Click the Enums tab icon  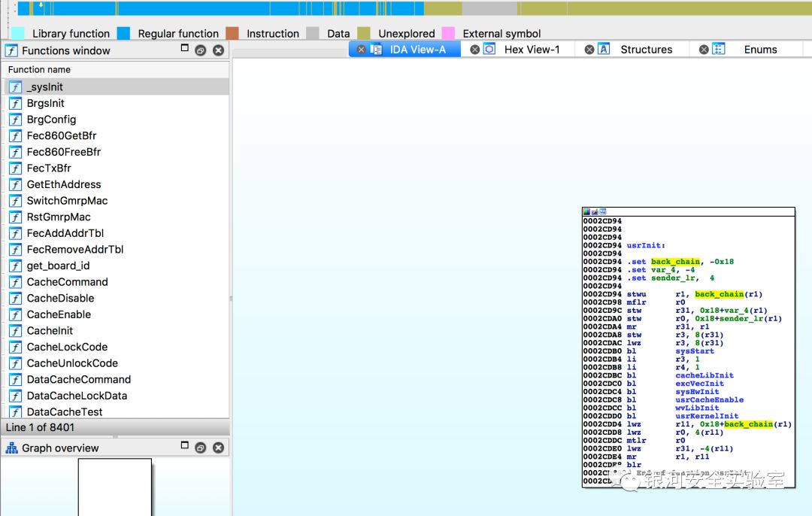pos(718,49)
